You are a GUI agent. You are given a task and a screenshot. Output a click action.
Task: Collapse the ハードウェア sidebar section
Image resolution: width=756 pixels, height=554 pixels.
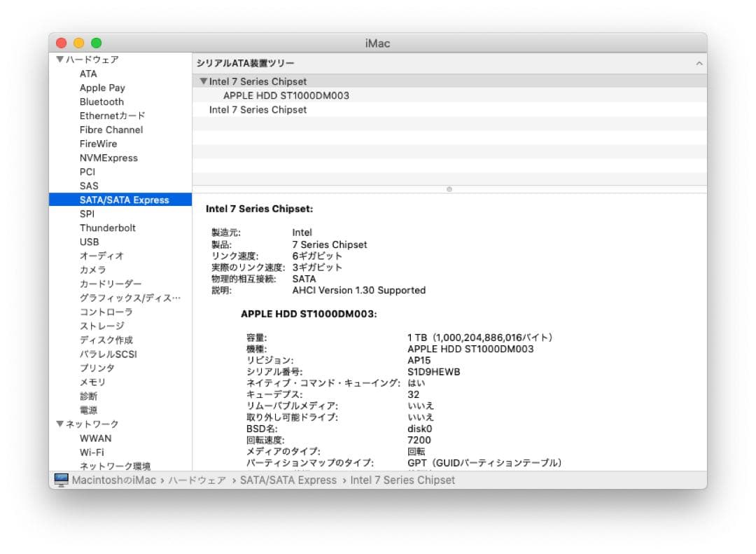coord(59,60)
